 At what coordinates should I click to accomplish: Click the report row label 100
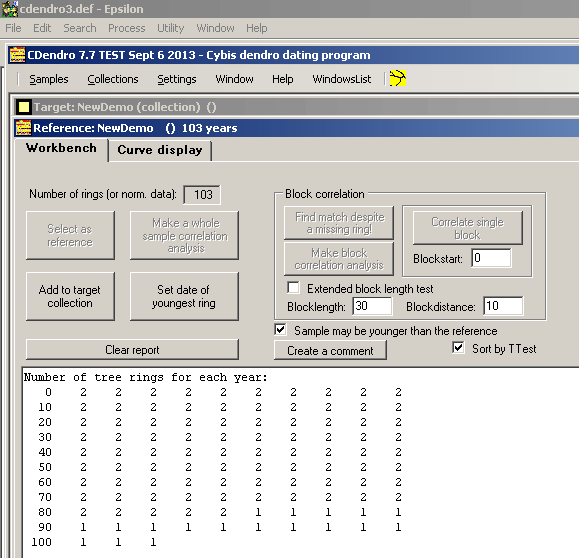[x=42, y=542]
